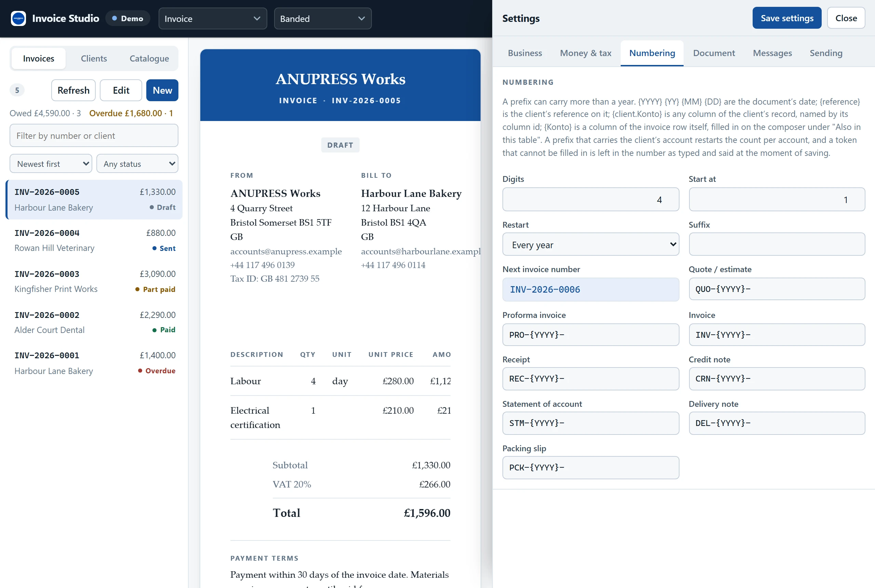875x588 pixels.
Task: Expand the Any status filter dropdown
Action: coord(137,164)
